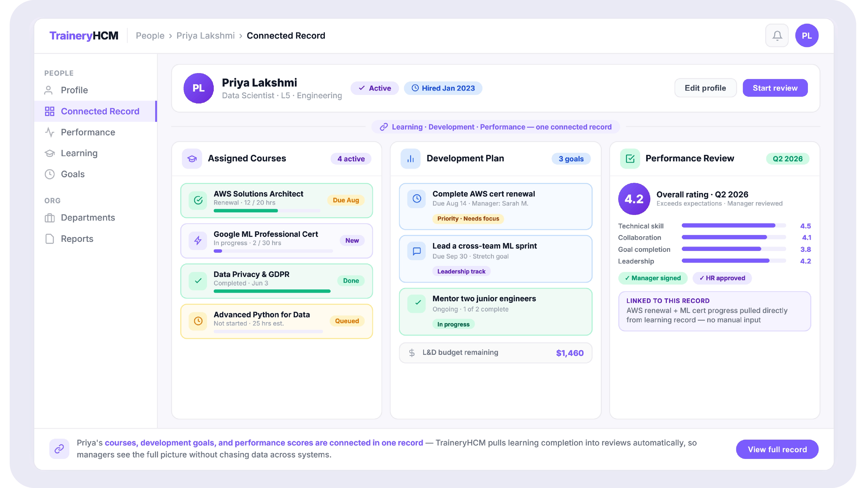The height and width of the screenshot is (488, 868).
Task: Click the 4.2 overall rating circle
Action: point(634,199)
